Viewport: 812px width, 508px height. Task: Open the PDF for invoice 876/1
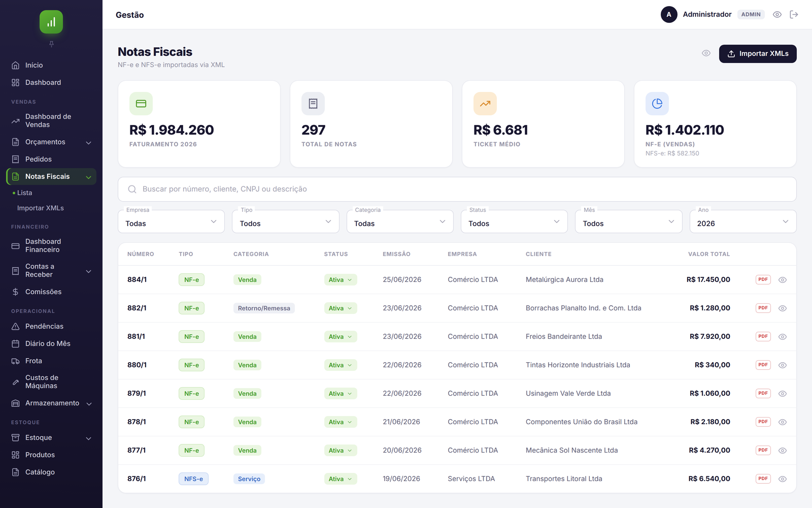[x=763, y=479]
